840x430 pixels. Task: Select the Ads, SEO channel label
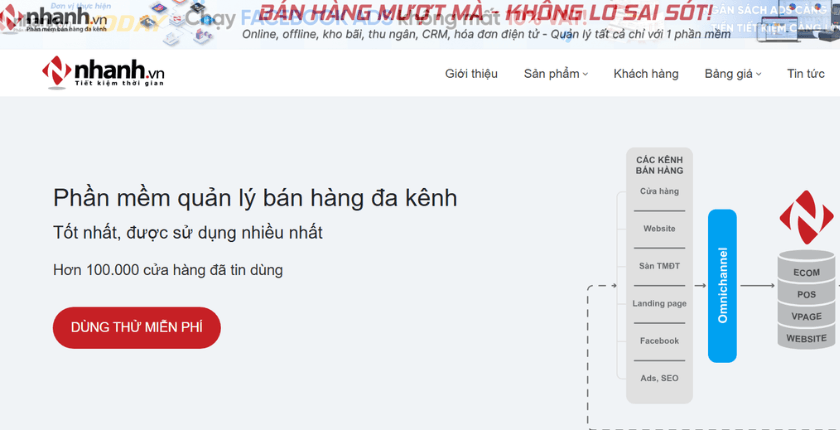(x=659, y=378)
